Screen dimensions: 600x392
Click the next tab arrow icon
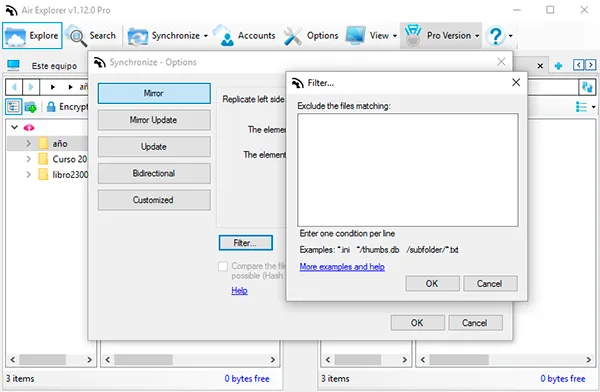[x=590, y=65]
